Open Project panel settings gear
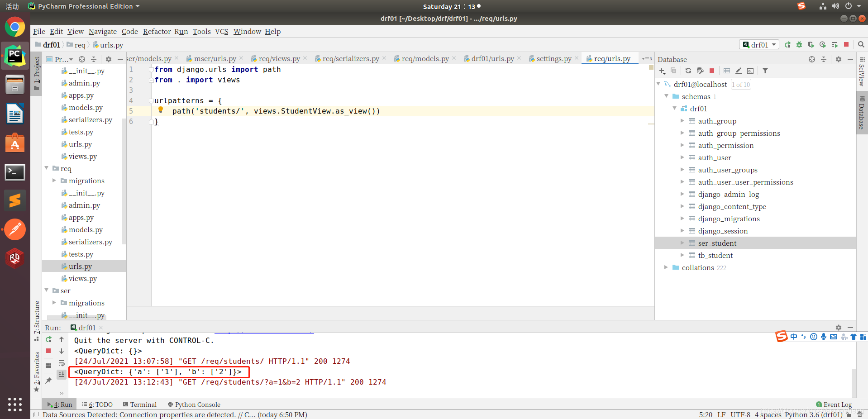The image size is (868, 419). pos(109,59)
